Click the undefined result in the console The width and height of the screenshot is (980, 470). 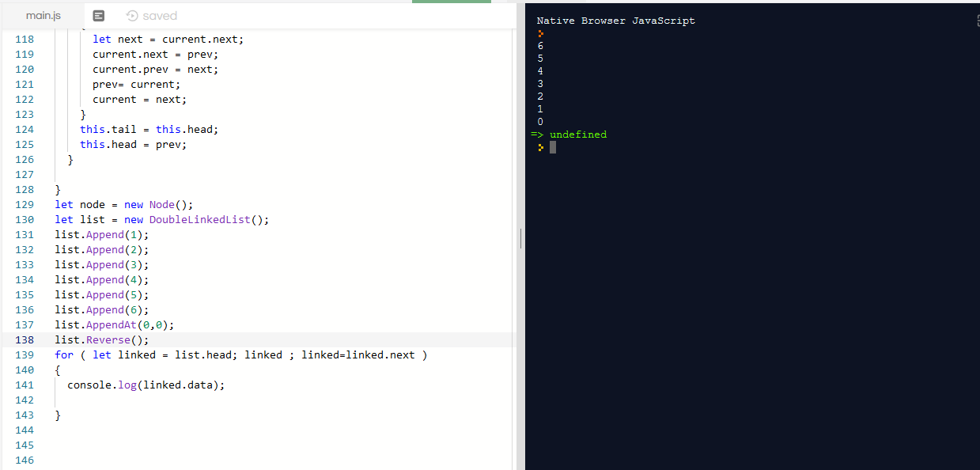[577, 134]
